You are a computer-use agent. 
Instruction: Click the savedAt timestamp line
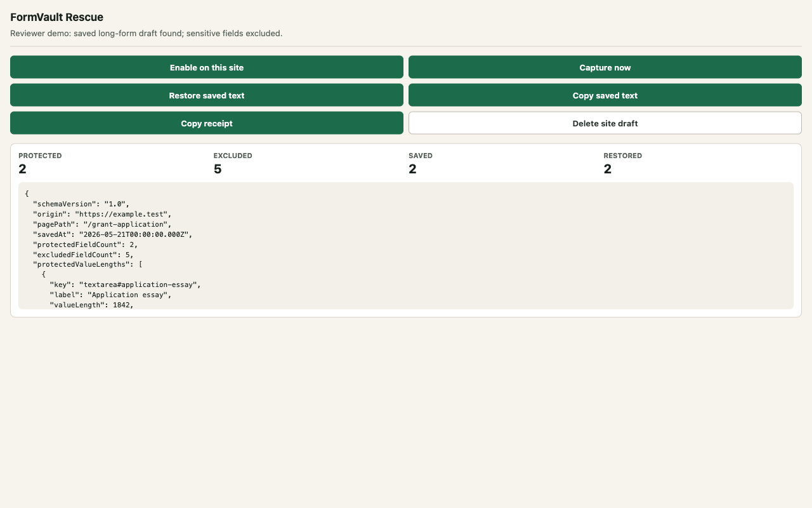[112, 234]
